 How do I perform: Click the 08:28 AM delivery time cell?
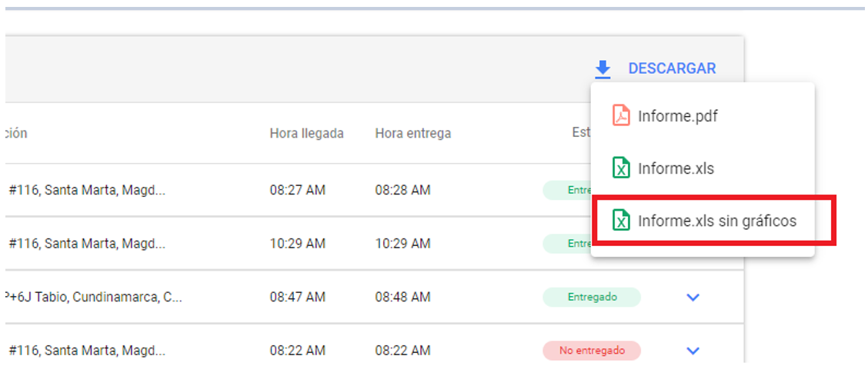tap(402, 190)
